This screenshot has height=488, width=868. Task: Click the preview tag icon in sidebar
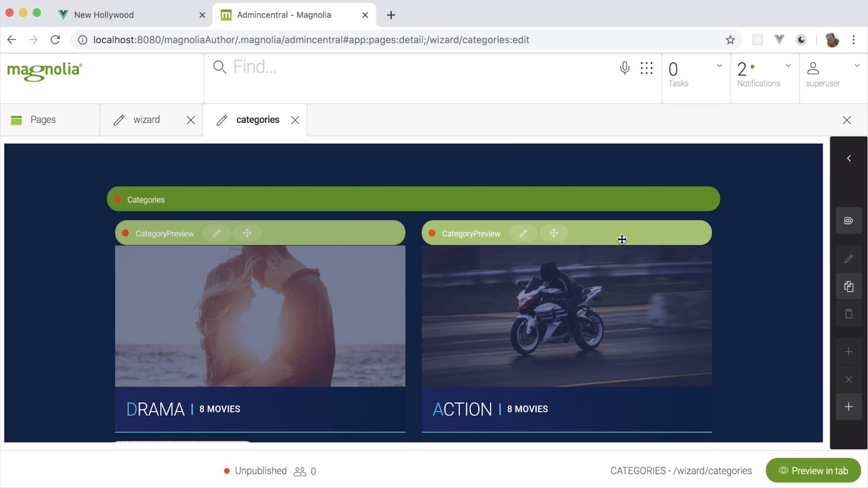848,221
